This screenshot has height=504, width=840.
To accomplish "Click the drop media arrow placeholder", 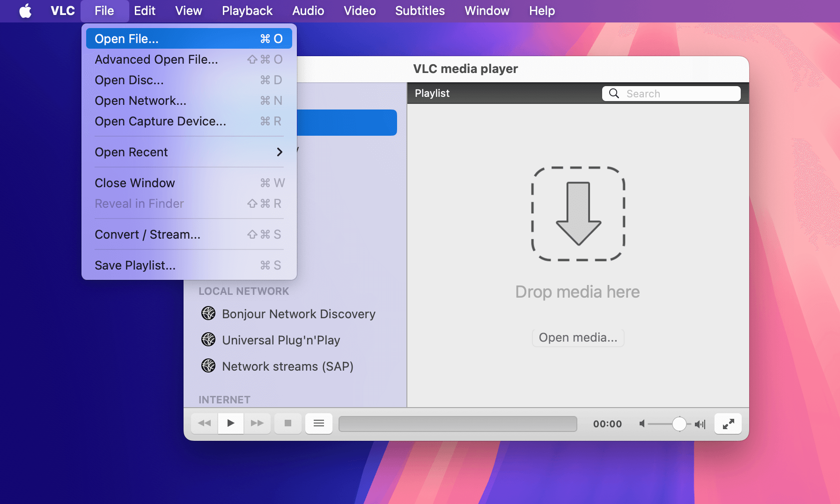I will (x=578, y=213).
